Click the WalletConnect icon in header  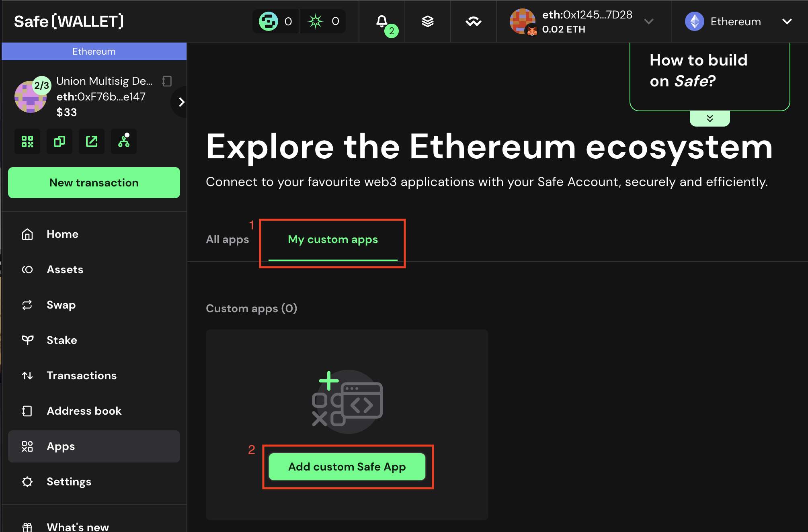[x=473, y=21]
